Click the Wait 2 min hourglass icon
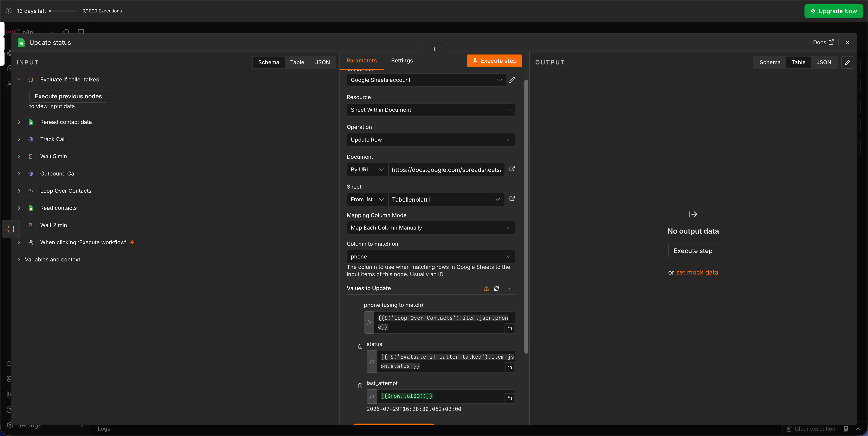Image resolution: width=868 pixels, height=436 pixels. (x=31, y=225)
